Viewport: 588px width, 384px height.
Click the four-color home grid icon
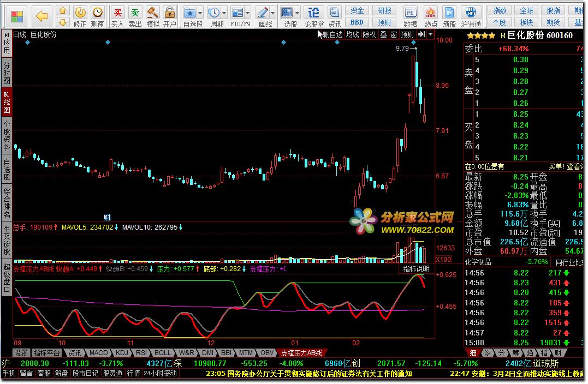pyautogui.click(x=17, y=16)
